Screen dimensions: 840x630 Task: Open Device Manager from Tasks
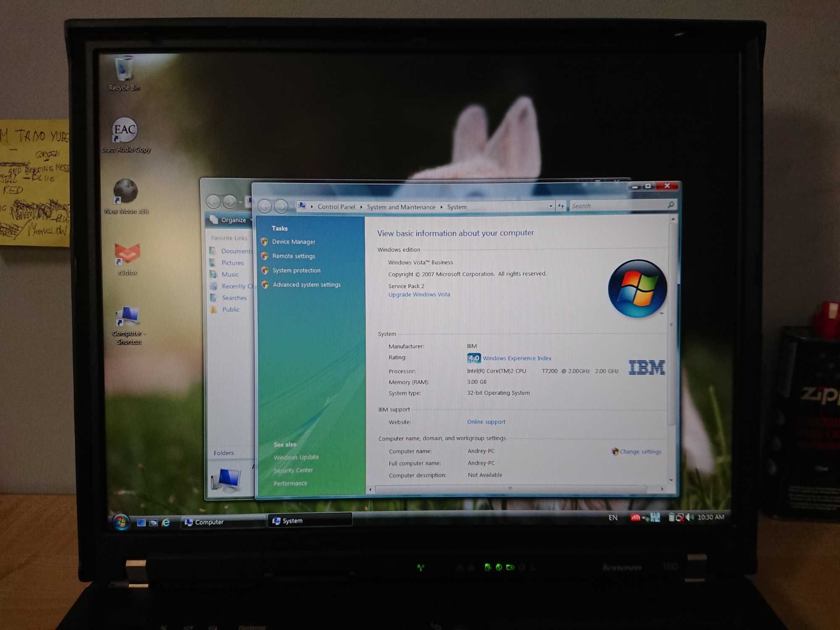(x=293, y=242)
